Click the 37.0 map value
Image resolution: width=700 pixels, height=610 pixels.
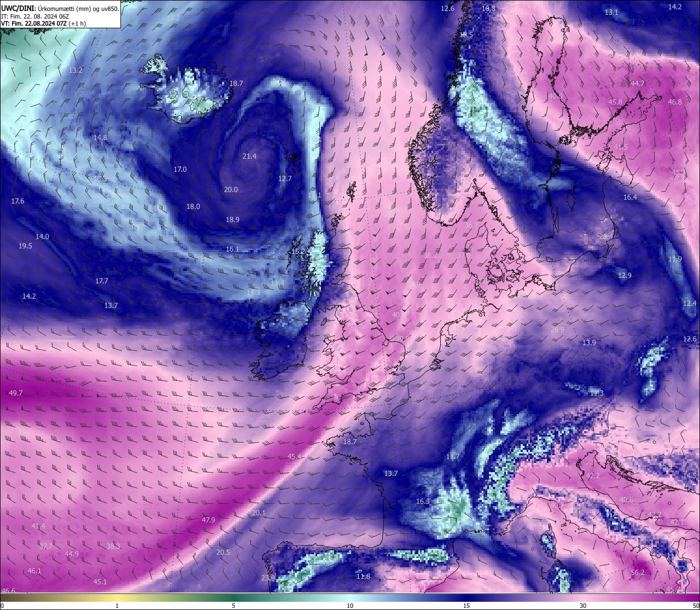(x=464, y=255)
